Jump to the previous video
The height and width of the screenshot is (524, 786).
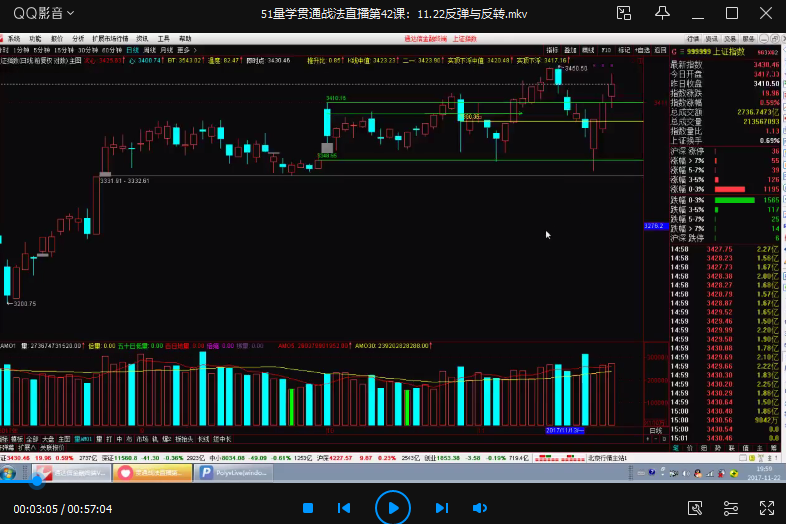point(343,508)
